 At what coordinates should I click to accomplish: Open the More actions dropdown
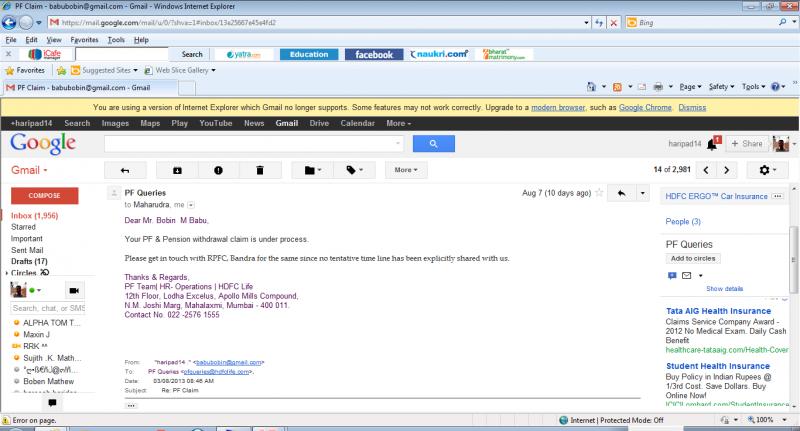(406, 170)
